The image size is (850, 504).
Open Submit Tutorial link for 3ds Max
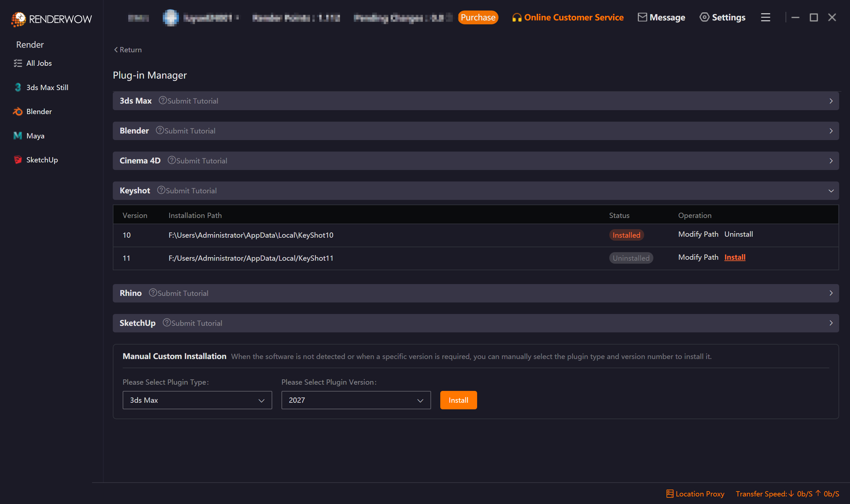pos(193,101)
